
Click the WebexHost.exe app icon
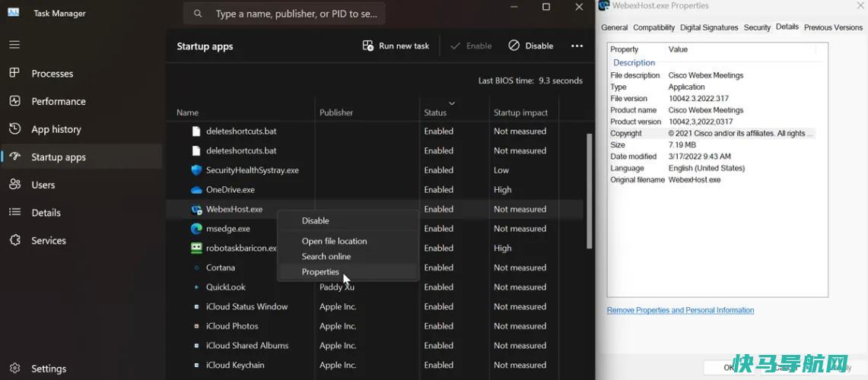(196, 210)
